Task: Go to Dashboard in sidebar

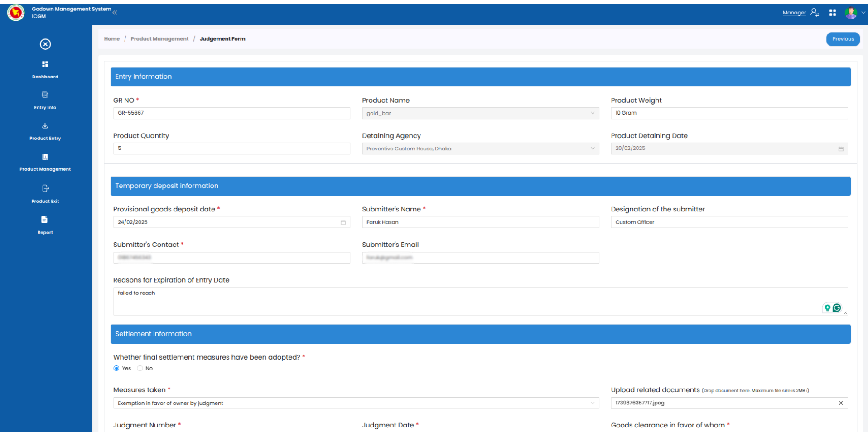Action: (x=45, y=77)
